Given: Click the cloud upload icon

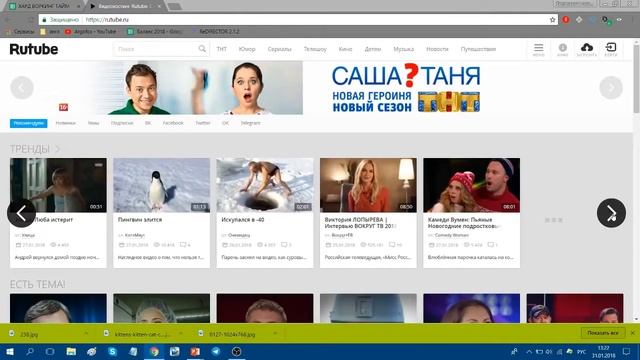Looking at the screenshot, I should (587, 49).
